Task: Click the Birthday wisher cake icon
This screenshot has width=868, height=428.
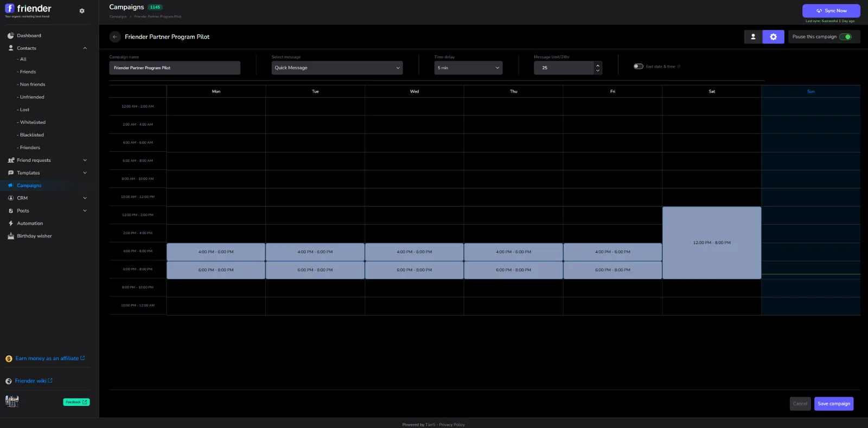Action: 11,236
